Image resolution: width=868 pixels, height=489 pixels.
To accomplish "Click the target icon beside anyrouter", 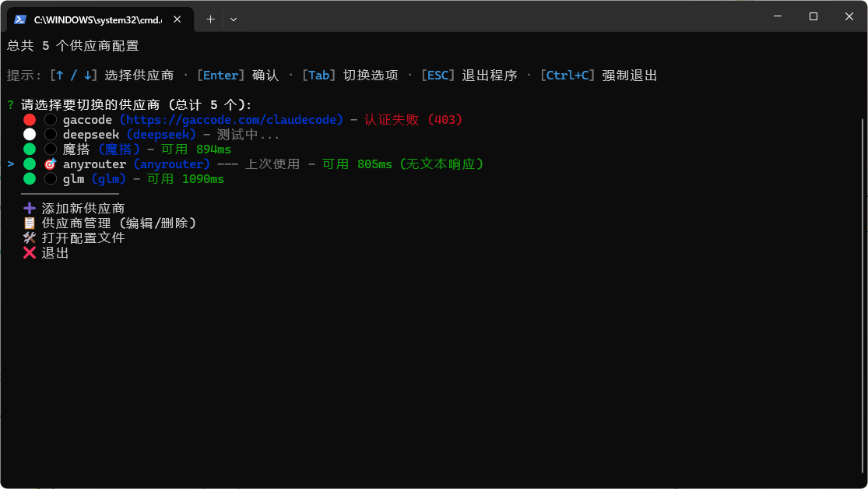I will click(51, 164).
